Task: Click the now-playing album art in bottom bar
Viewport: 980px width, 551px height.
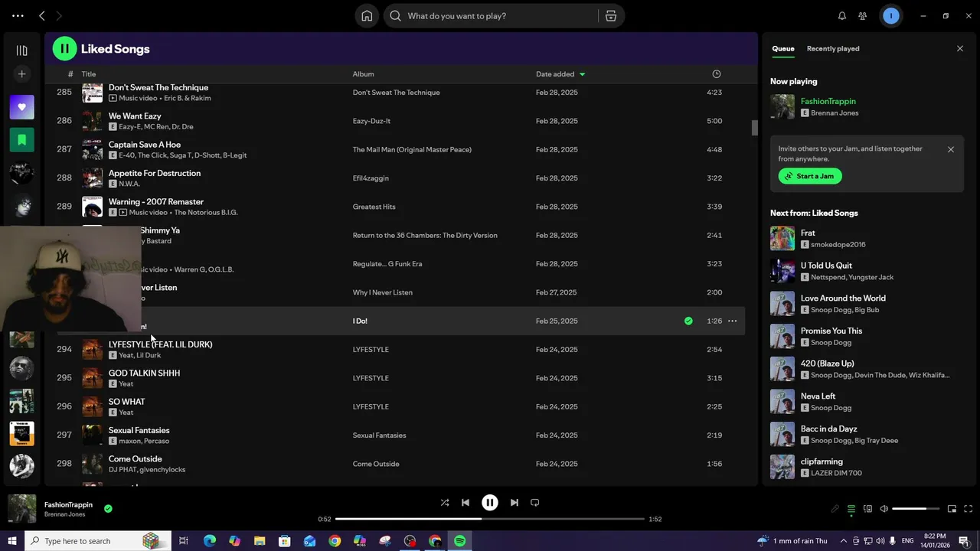Action: click(x=21, y=509)
